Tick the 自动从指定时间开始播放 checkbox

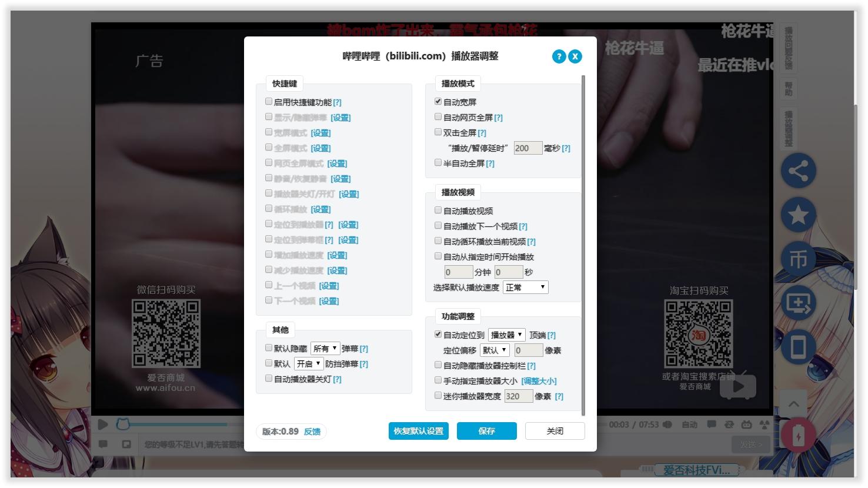click(x=438, y=256)
